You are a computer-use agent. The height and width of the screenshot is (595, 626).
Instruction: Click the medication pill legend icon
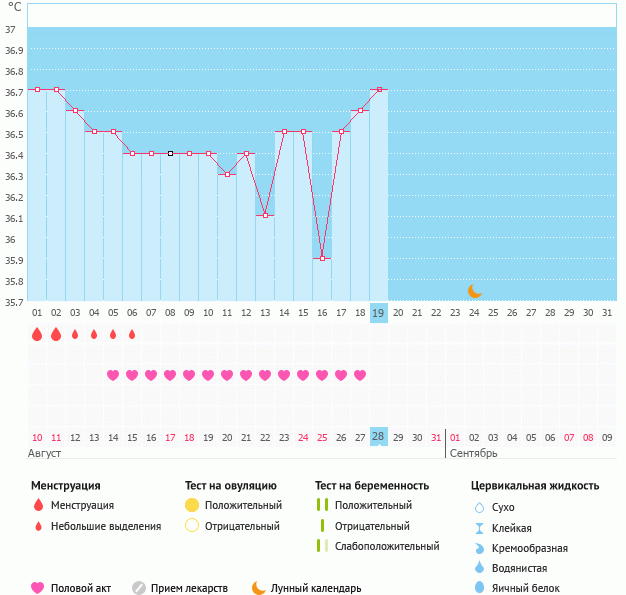coord(139,588)
